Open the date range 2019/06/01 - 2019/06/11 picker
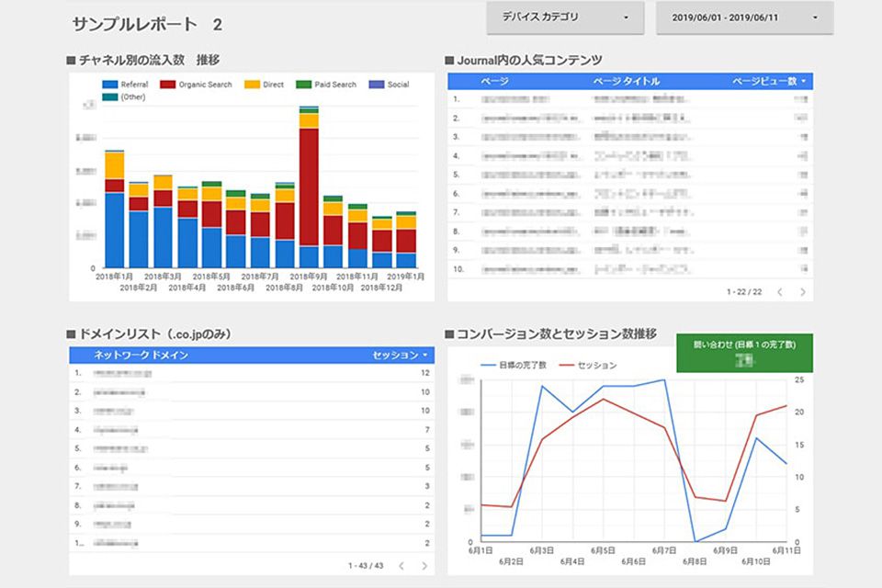This screenshot has height=588, width=882. coord(744,17)
